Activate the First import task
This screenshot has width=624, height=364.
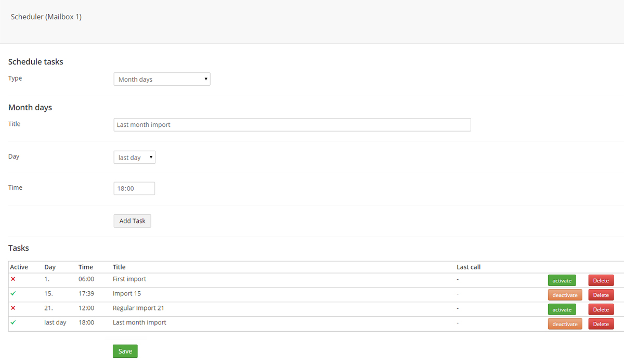coord(562,280)
